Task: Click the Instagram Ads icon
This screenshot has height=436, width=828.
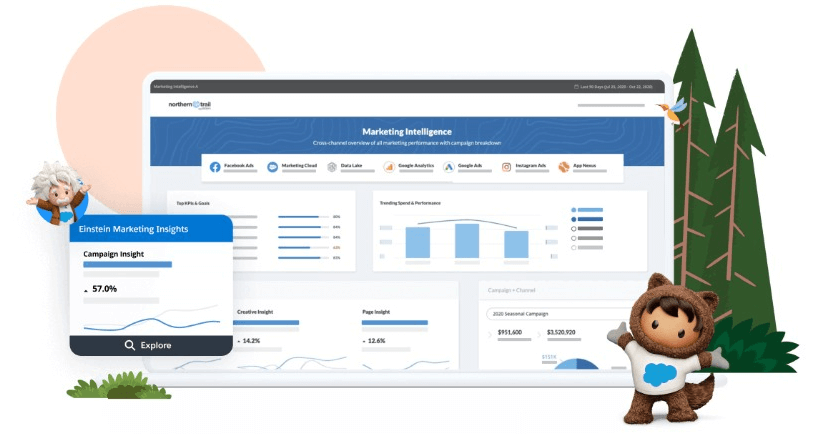Action: point(506,167)
